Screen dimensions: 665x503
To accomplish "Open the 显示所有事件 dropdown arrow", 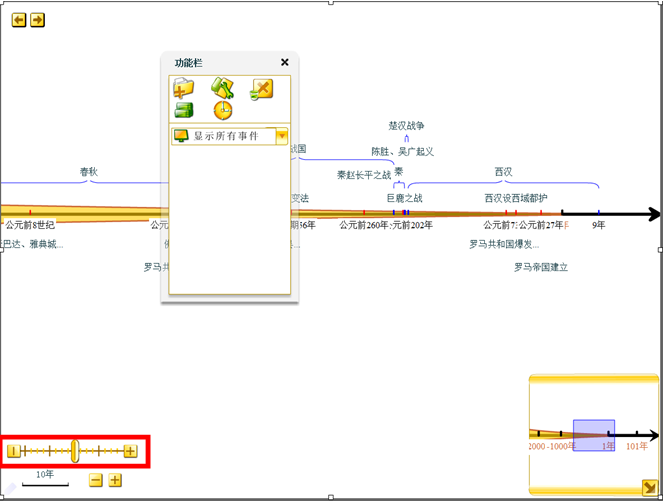I will (x=282, y=135).
